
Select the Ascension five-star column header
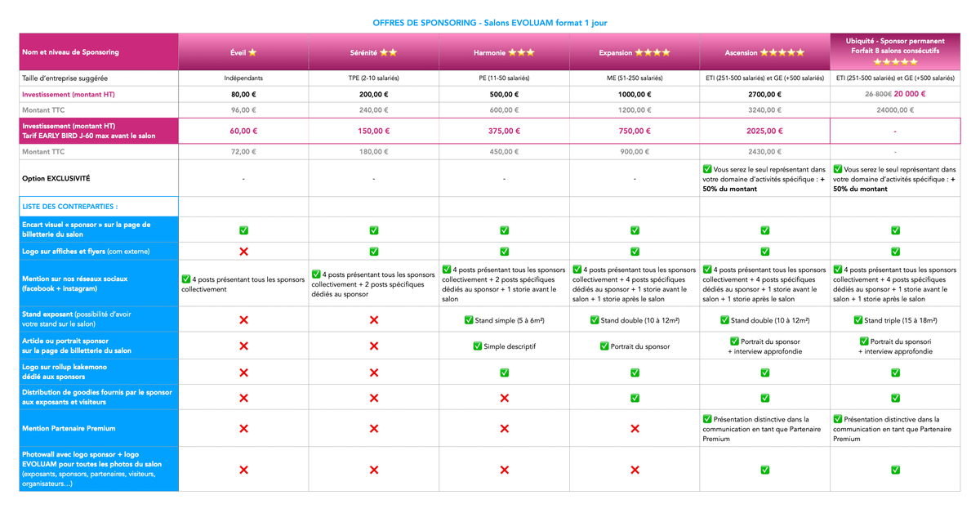[765, 52]
